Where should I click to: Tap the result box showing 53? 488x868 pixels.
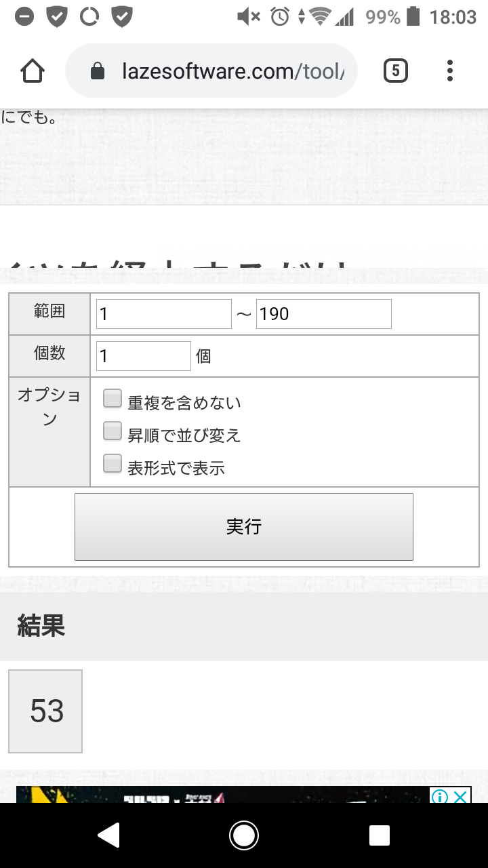pyautogui.click(x=46, y=711)
